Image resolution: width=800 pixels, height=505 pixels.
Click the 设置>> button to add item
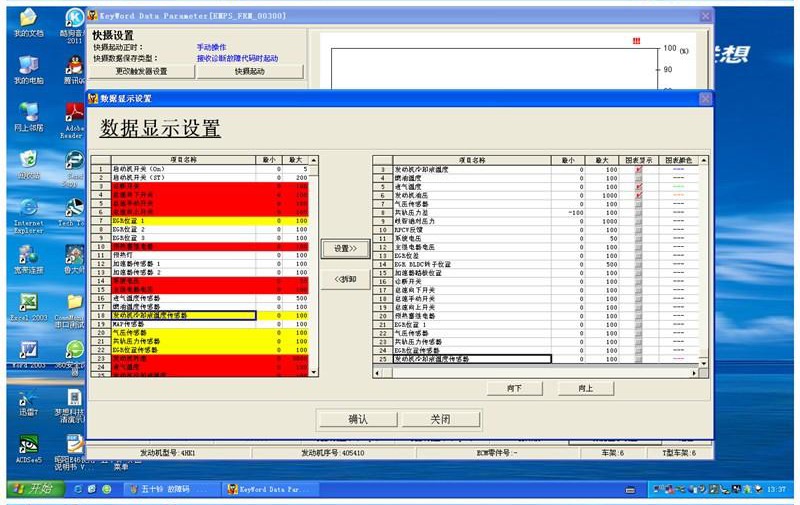pyautogui.click(x=345, y=248)
